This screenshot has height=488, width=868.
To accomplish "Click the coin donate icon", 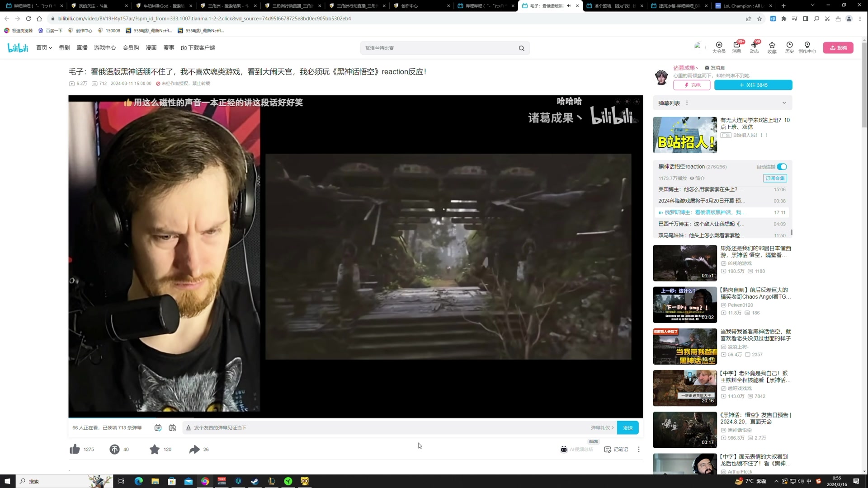I will 114,449.
